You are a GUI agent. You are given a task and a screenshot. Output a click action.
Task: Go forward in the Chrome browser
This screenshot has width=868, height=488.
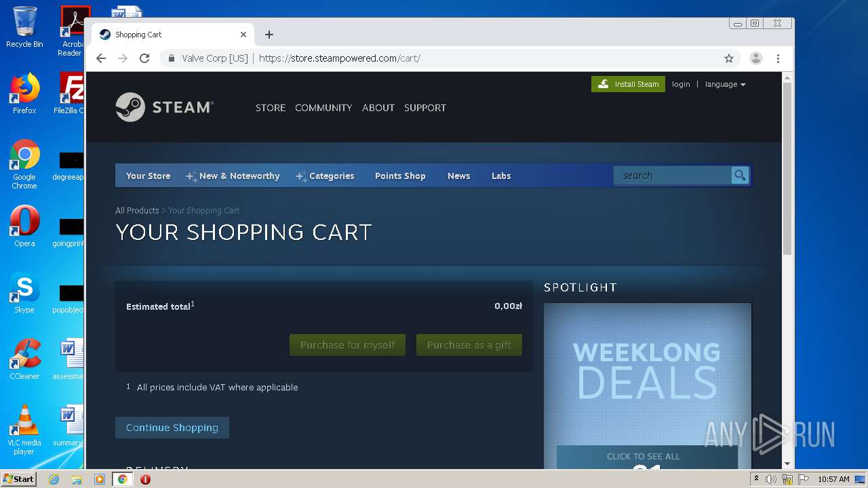123,58
